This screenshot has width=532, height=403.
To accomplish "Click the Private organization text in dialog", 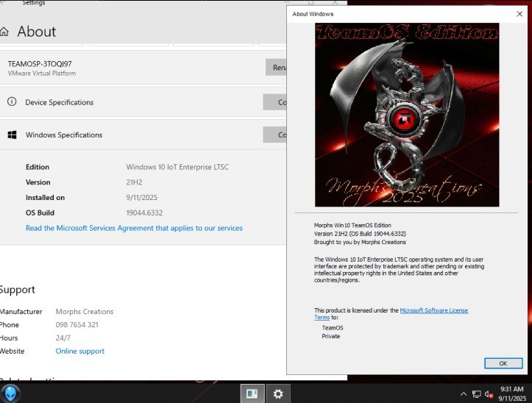I will (x=331, y=336).
